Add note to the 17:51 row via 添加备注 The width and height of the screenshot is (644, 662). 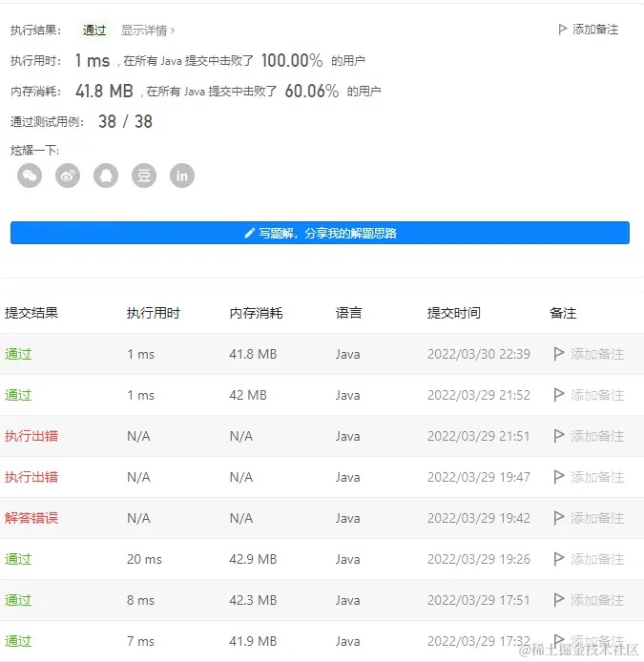597,600
